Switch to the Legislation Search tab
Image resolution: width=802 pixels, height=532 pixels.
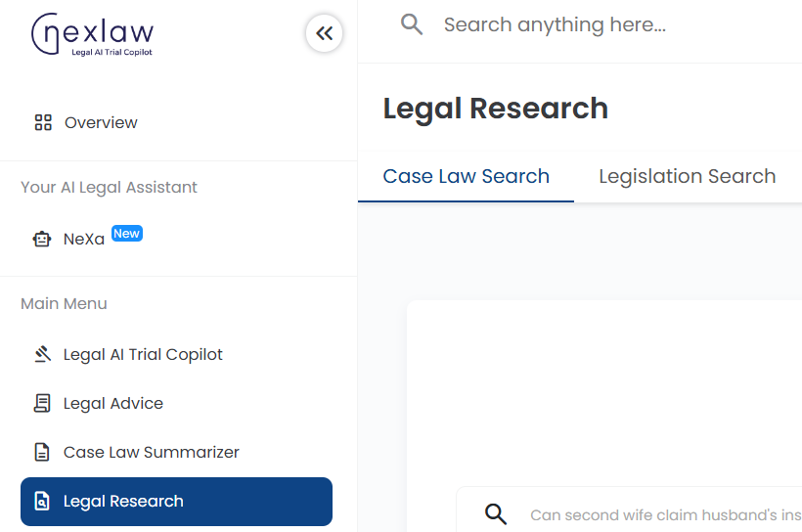tap(687, 177)
